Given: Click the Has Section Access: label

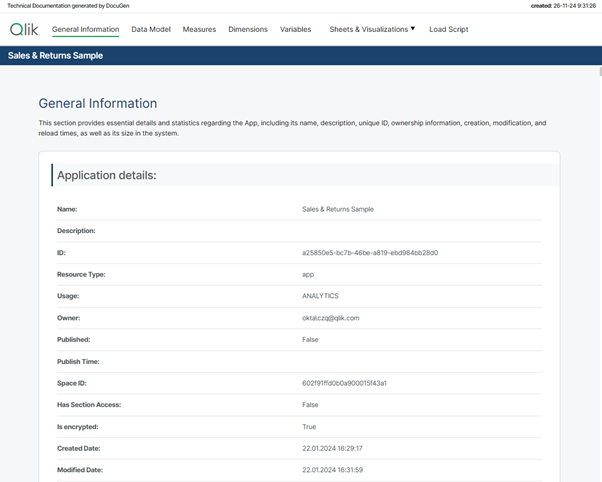Looking at the screenshot, I should coord(89,405).
